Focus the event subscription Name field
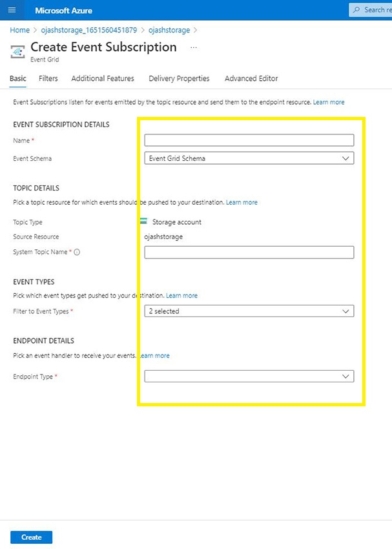 (249, 140)
